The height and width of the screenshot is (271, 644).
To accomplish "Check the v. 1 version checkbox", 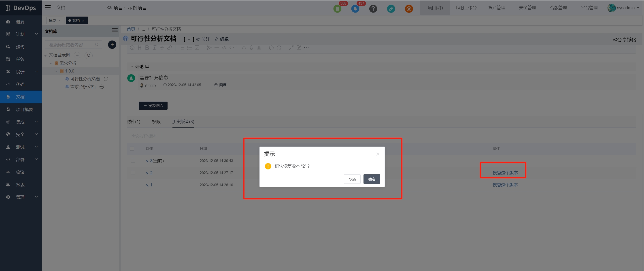I will pyautogui.click(x=133, y=185).
